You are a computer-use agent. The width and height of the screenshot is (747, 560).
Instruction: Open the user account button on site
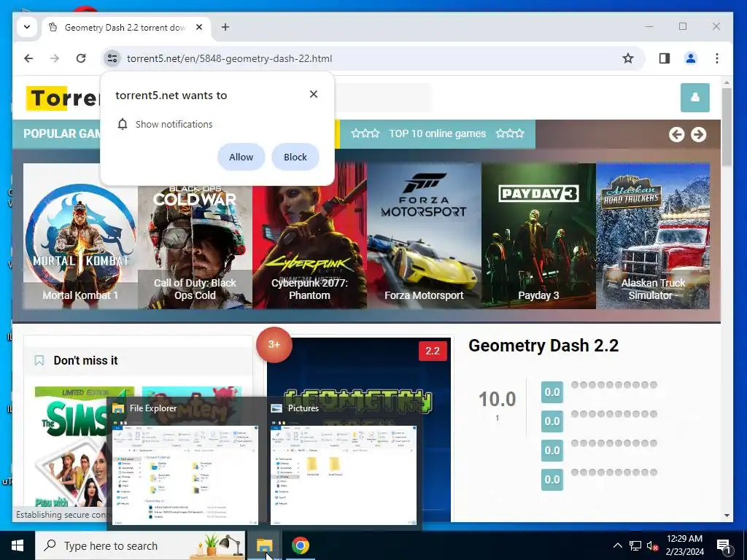click(694, 98)
